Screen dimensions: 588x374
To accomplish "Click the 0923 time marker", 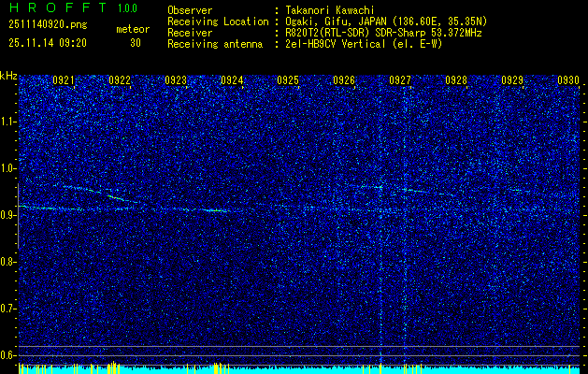I will 176,80.
